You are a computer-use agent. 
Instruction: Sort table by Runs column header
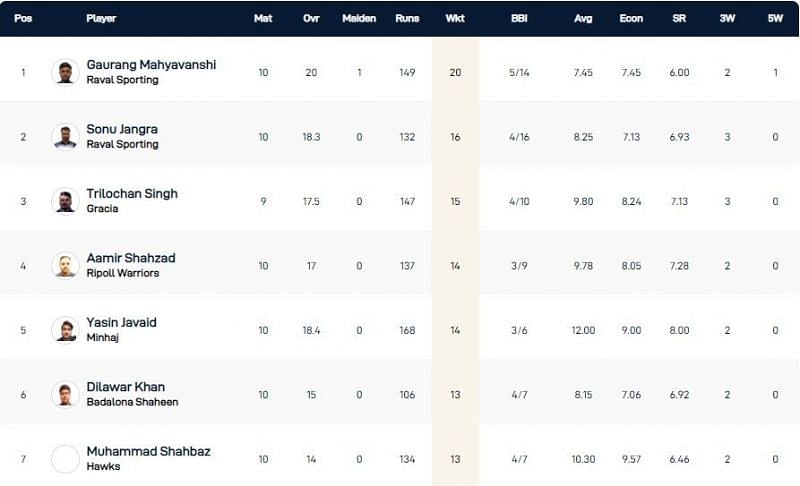(x=407, y=19)
